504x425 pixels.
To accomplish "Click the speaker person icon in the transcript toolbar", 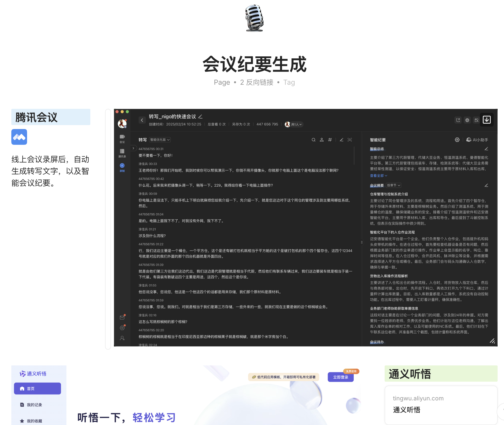I will coord(322,140).
